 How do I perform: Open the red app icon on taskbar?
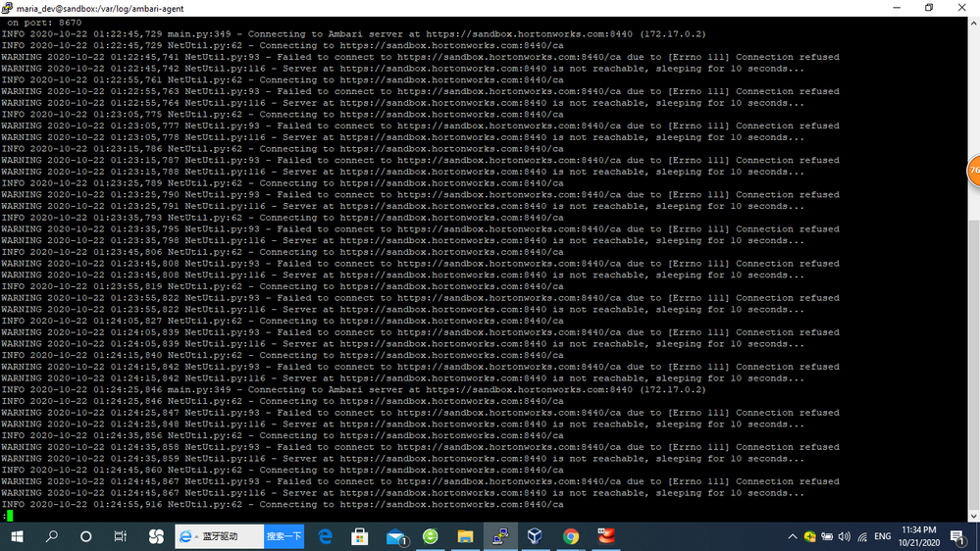pyautogui.click(x=605, y=536)
